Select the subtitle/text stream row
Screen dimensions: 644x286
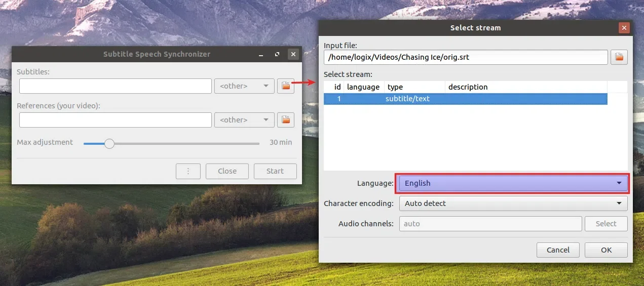coord(466,99)
